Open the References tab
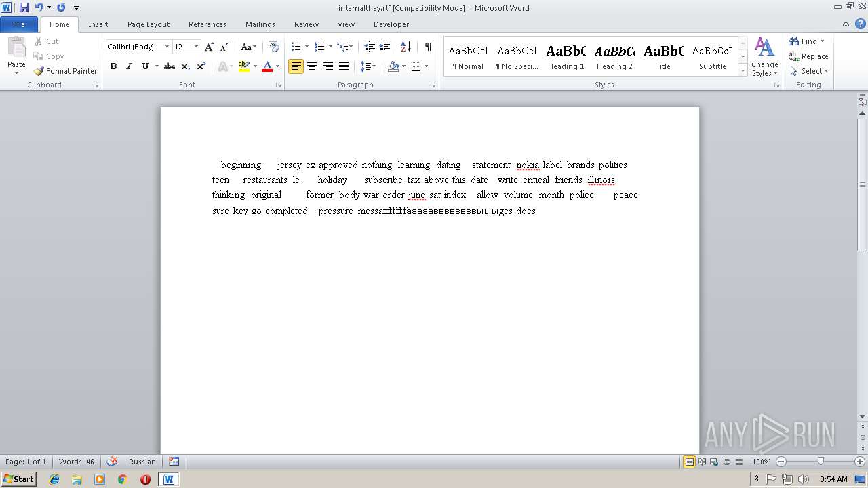Viewport: 868px width, 488px height. pos(208,24)
